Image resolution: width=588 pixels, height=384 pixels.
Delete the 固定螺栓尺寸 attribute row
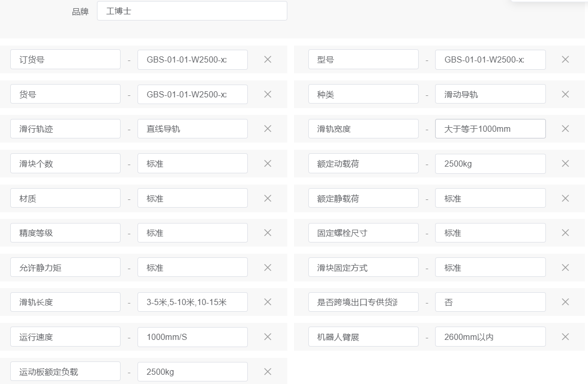pyautogui.click(x=565, y=233)
